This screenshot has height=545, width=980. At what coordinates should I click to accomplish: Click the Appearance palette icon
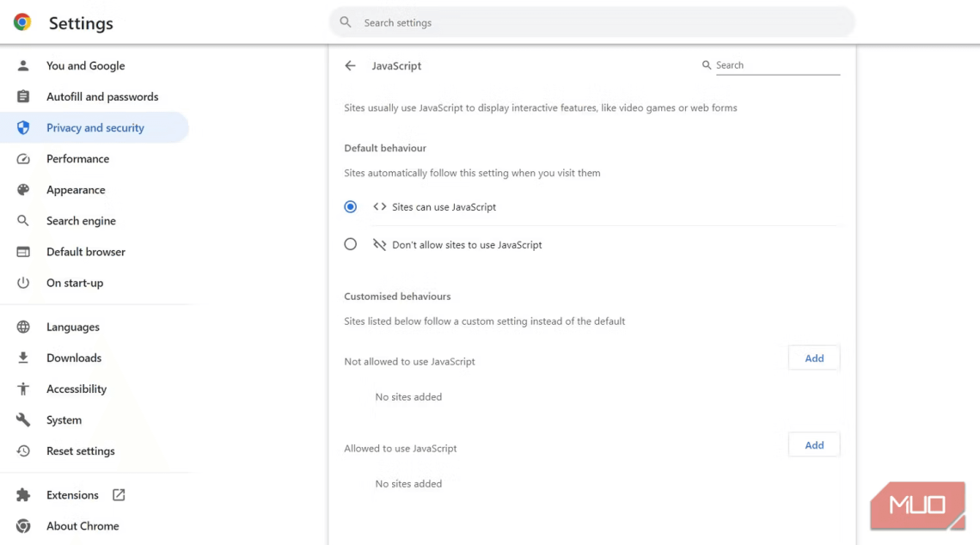23,190
